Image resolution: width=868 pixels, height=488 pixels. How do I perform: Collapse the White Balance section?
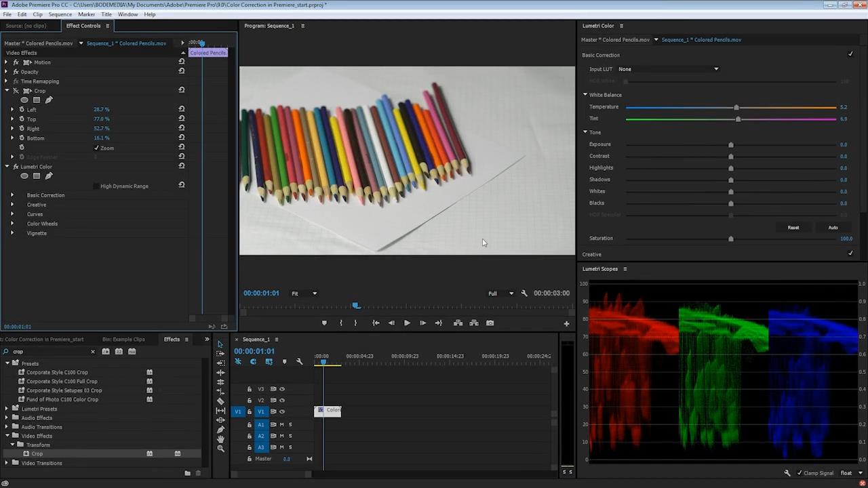click(585, 95)
